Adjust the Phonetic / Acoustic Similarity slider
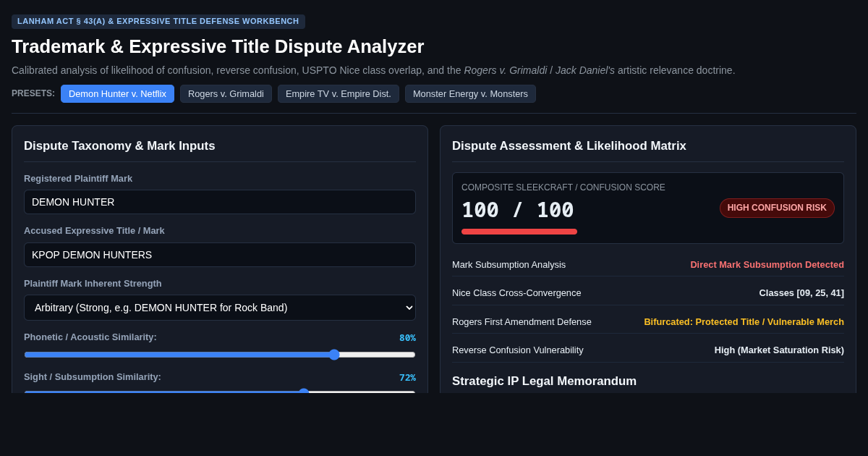 (220, 355)
